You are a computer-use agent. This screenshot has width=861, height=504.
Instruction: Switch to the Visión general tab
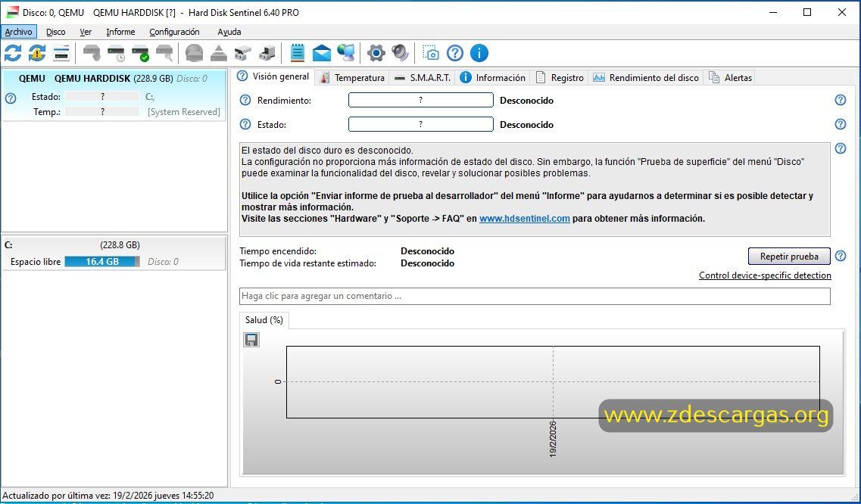pyautogui.click(x=274, y=77)
